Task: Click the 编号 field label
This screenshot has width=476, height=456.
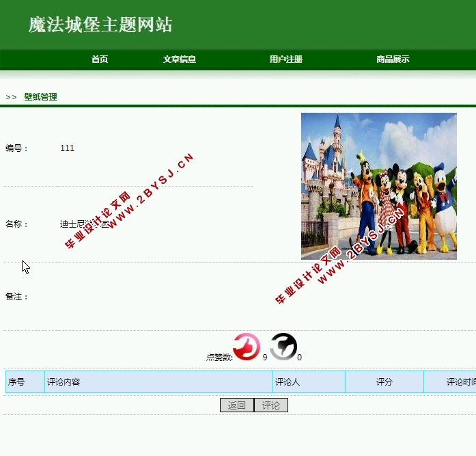Action: [16, 148]
